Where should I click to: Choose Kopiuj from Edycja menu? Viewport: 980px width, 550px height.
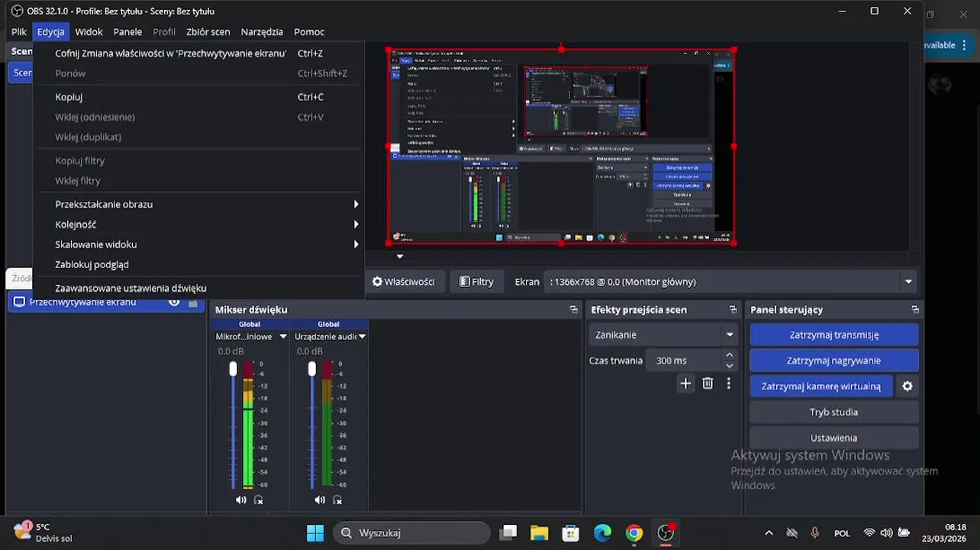(198, 97)
